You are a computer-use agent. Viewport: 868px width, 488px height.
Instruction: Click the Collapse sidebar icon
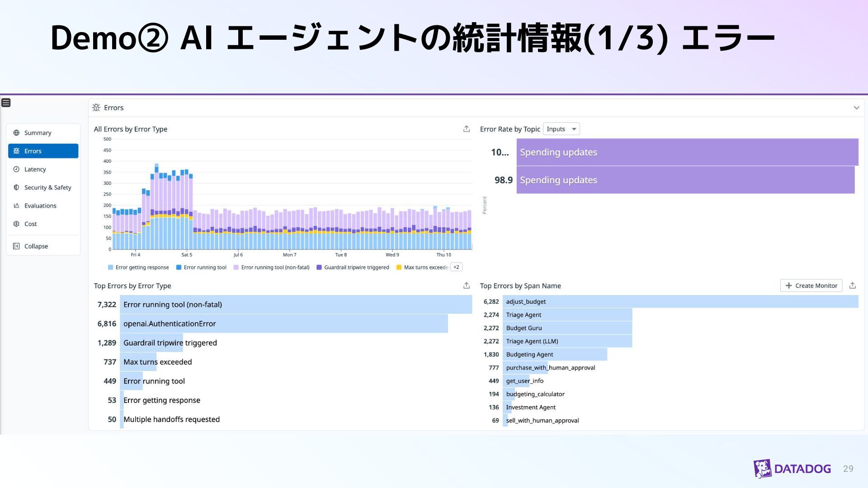(16, 246)
